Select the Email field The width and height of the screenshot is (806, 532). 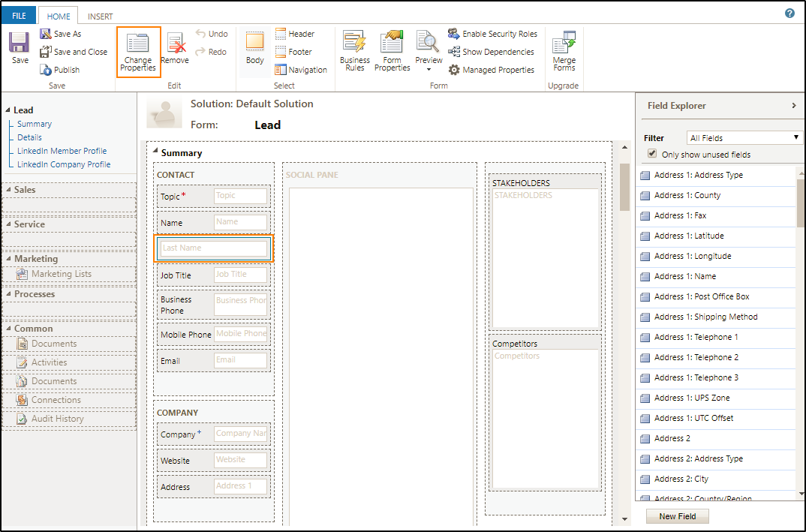point(213,361)
